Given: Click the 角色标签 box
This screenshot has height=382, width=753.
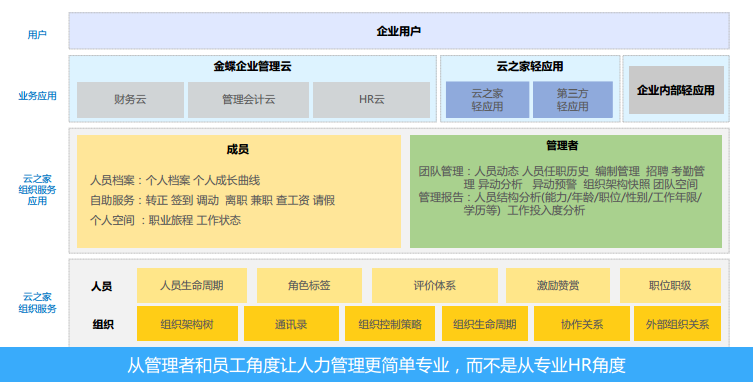Looking at the screenshot, I should (309, 285).
